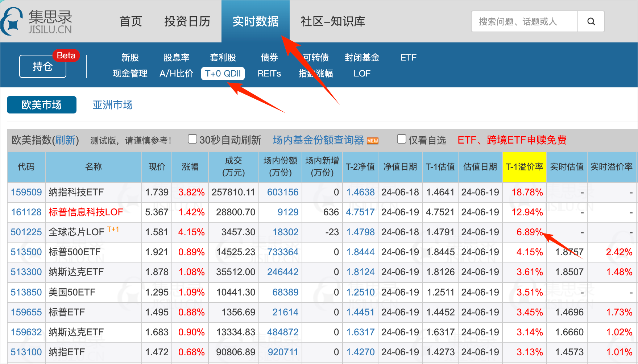Screen dimensions: 638x364
Task: Open the 可转债 section
Action: click(x=316, y=58)
